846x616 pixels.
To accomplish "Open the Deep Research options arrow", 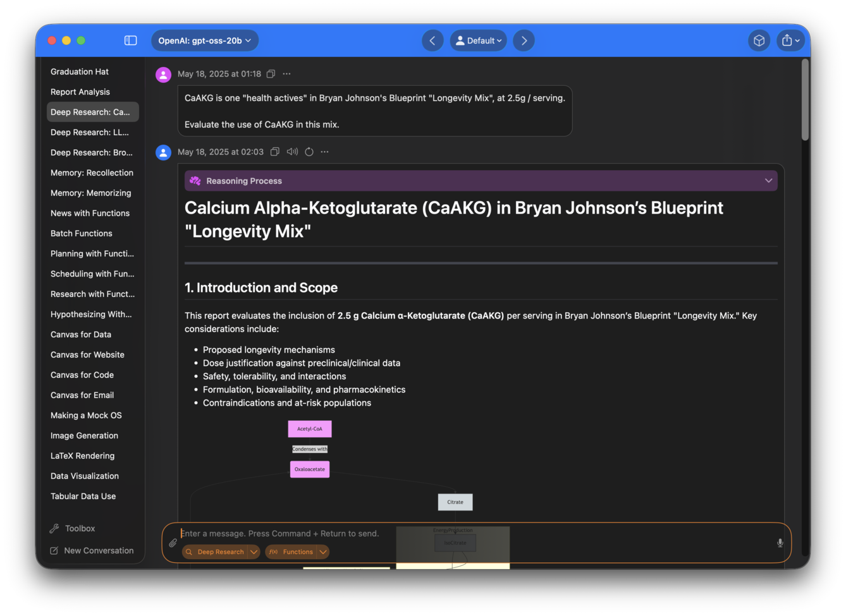I will (x=254, y=552).
